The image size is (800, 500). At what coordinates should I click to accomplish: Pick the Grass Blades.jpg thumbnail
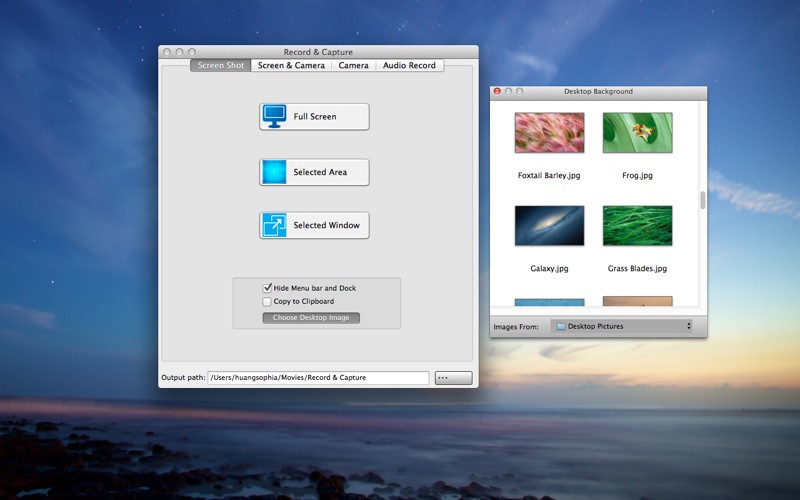(637, 226)
